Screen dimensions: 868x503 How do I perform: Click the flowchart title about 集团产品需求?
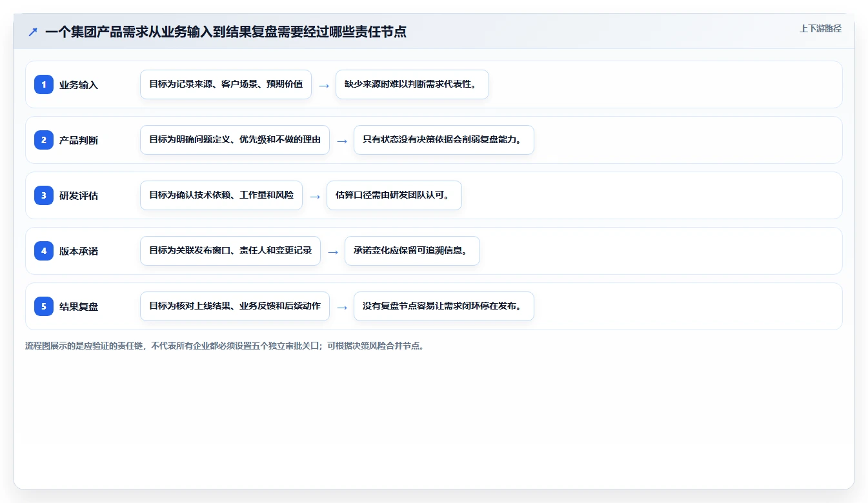coord(226,32)
